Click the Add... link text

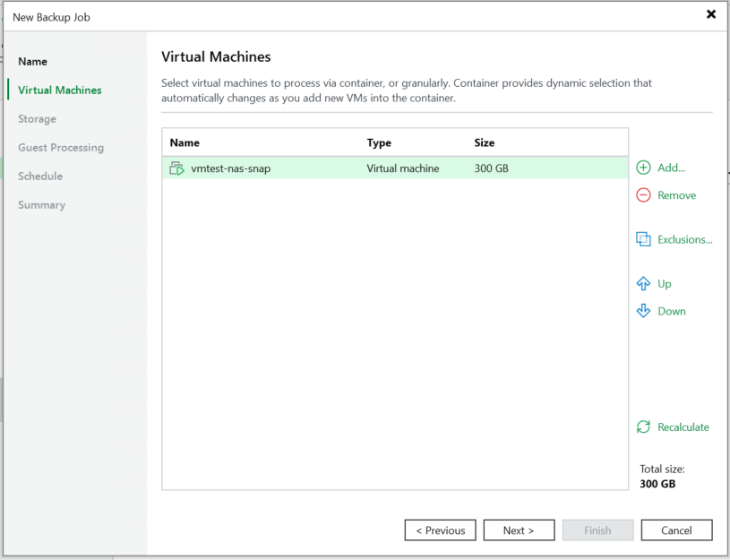click(671, 168)
